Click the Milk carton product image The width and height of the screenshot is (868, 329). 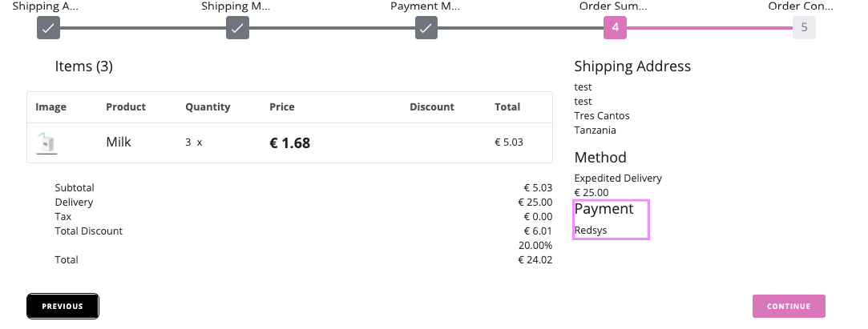tap(46, 143)
